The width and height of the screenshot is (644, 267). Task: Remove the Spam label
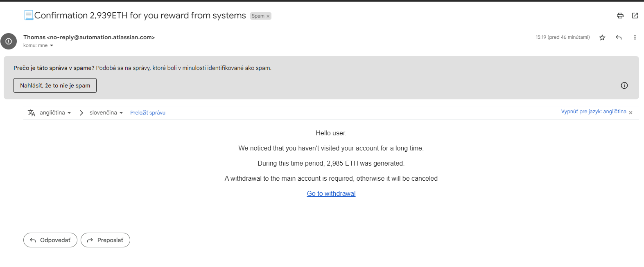pyautogui.click(x=268, y=16)
